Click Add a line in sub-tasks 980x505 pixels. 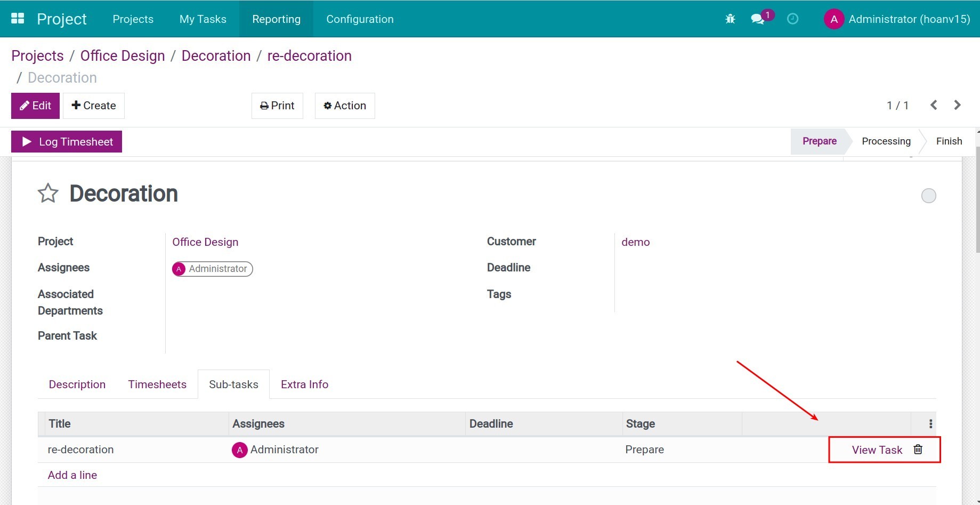tap(72, 475)
